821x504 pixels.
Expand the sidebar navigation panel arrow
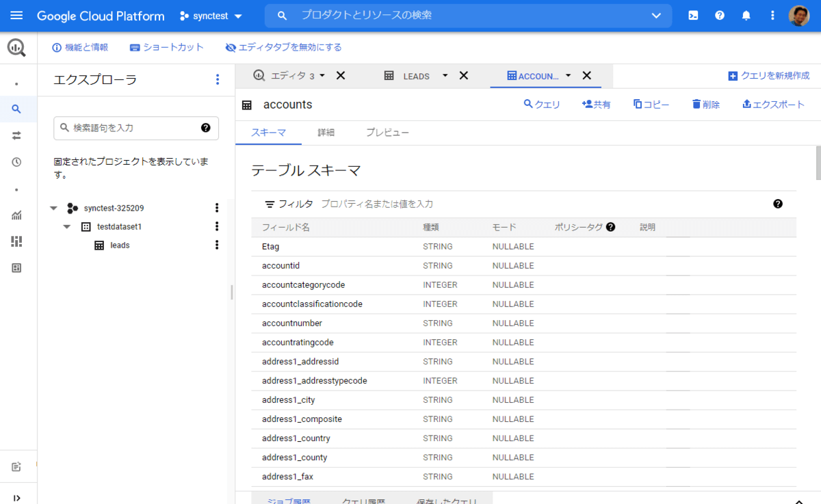tap(16, 497)
